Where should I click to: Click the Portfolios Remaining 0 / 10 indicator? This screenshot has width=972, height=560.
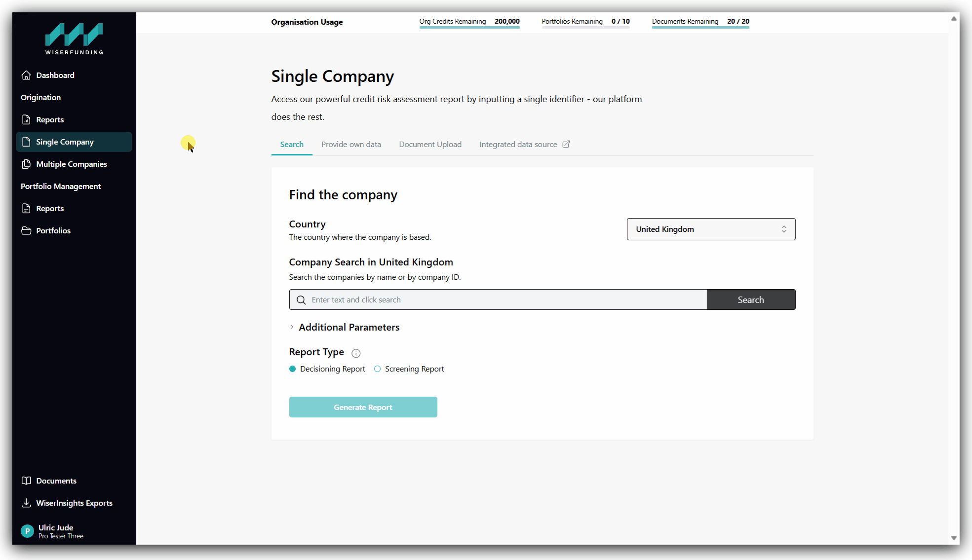point(585,23)
